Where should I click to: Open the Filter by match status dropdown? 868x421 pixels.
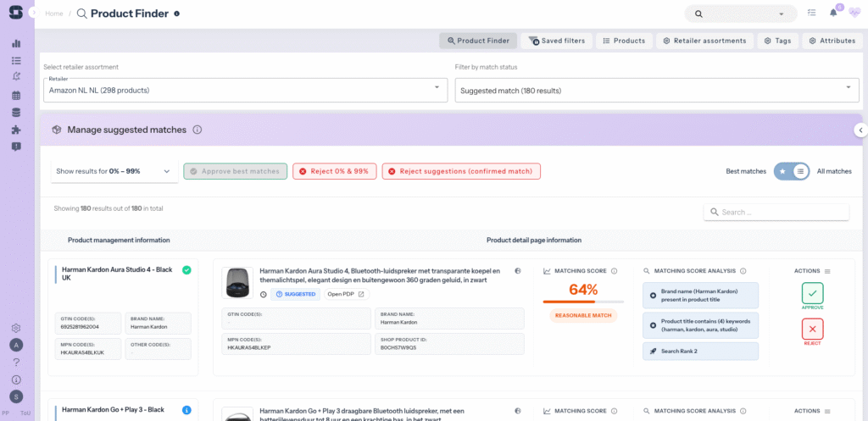[x=657, y=90]
